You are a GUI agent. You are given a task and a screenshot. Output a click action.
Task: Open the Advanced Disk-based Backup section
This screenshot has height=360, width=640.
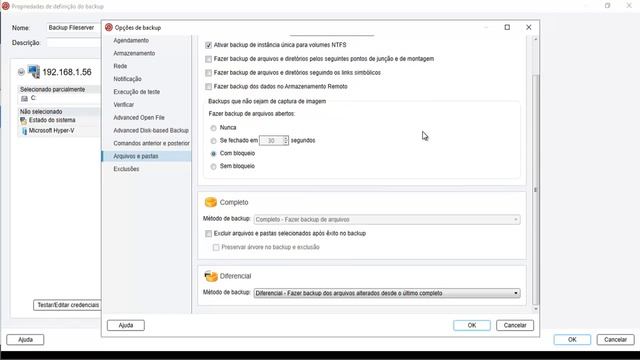pyautogui.click(x=151, y=131)
